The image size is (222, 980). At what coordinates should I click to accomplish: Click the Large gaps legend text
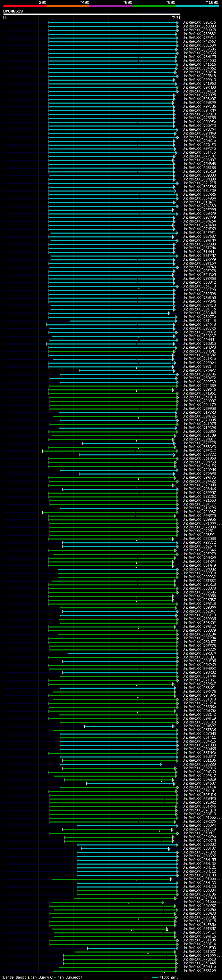click(x=15, y=977)
